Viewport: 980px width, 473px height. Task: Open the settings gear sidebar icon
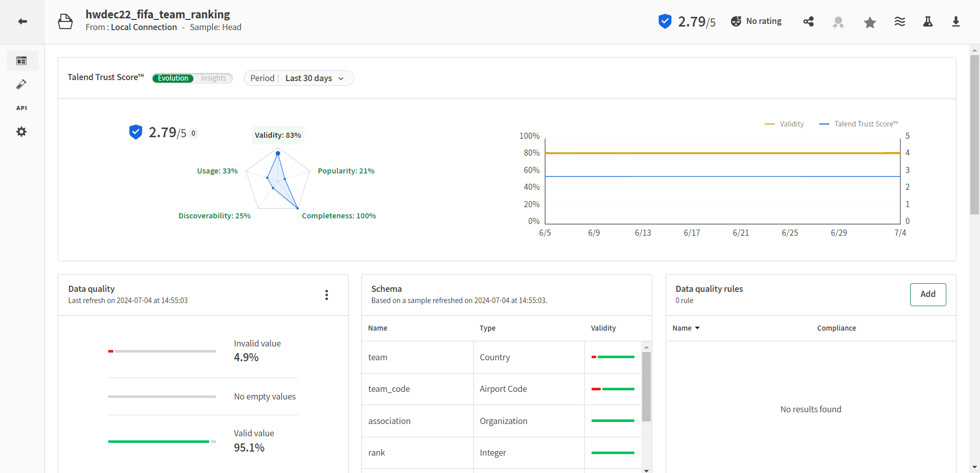(x=21, y=132)
